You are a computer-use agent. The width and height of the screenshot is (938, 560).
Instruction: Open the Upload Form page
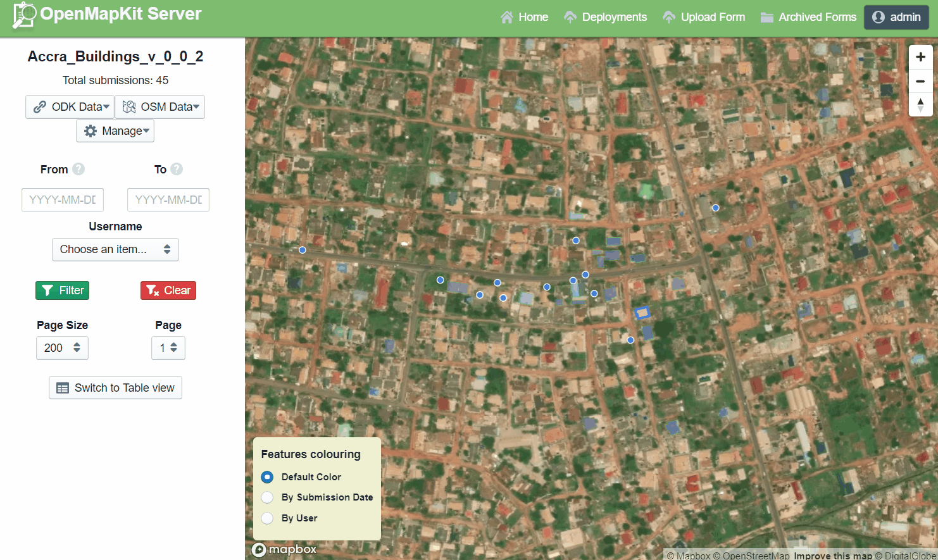coord(704,17)
